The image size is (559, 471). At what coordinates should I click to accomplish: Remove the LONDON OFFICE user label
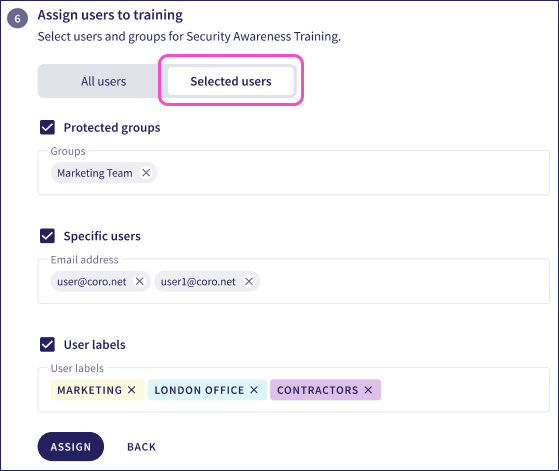click(254, 390)
